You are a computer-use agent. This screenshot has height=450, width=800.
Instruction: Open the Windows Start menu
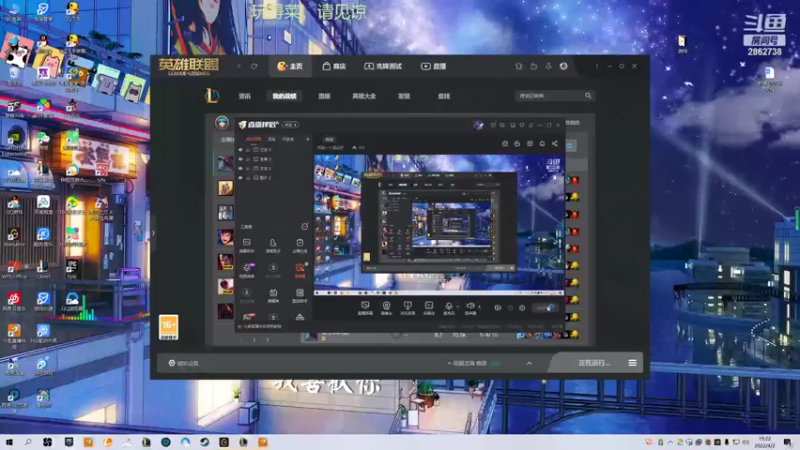[9, 442]
